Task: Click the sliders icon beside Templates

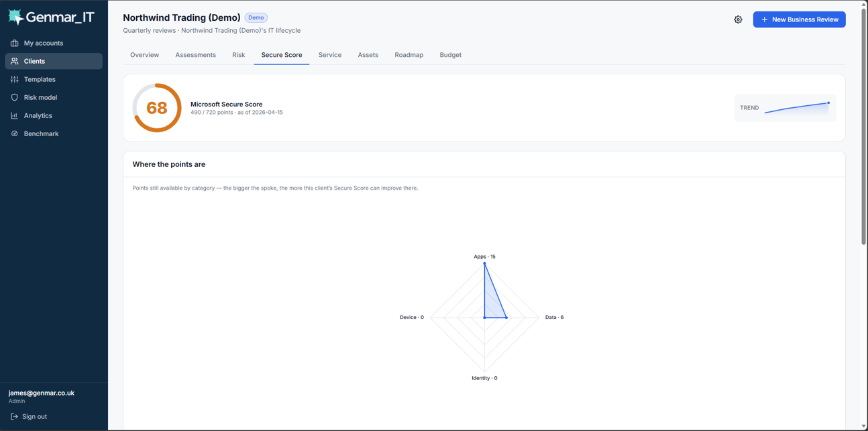Action: [x=15, y=79]
